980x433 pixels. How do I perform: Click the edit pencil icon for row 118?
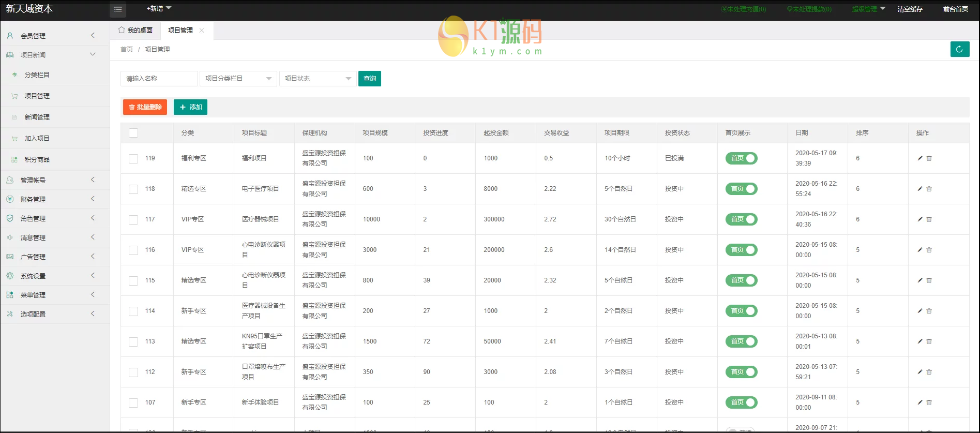click(920, 189)
